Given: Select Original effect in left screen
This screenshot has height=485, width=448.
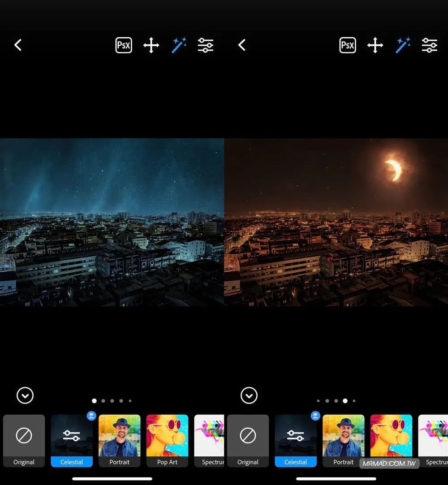Looking at the screenshot, I should pos(24,441).
